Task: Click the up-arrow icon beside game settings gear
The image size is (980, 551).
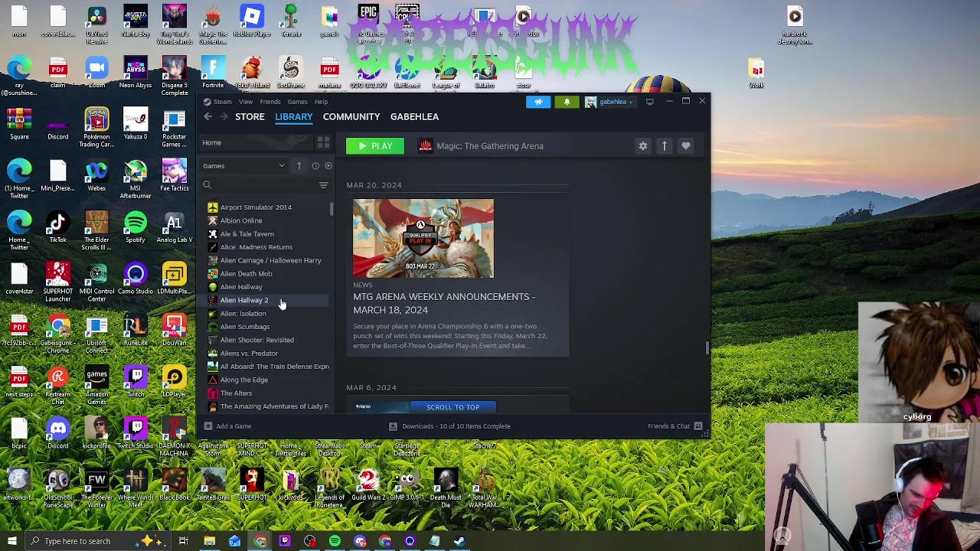Action: tap(665, 146)
